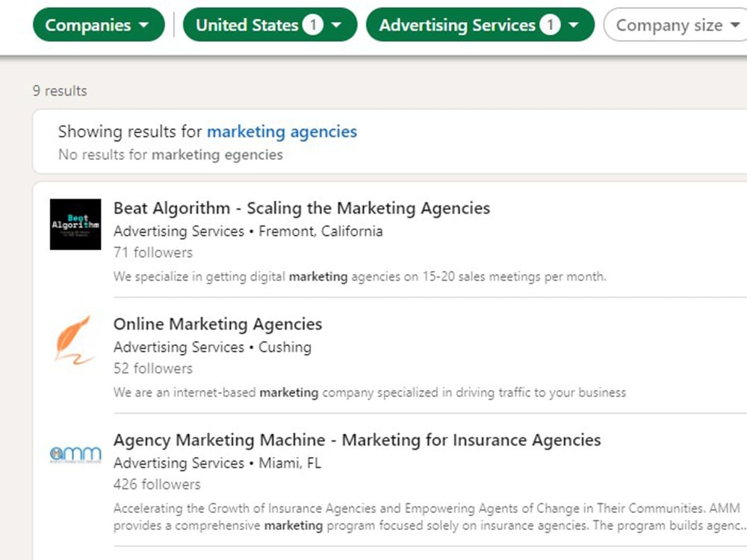Click the count badge on Advertising Services filter
The width and height of the screenshot is (747, 560).
coord(550,25)
